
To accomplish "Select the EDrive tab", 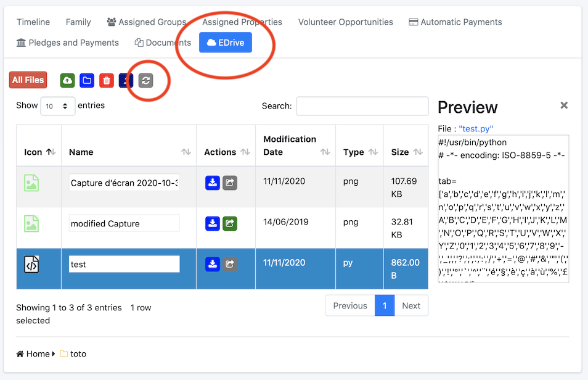I will 226,43.
